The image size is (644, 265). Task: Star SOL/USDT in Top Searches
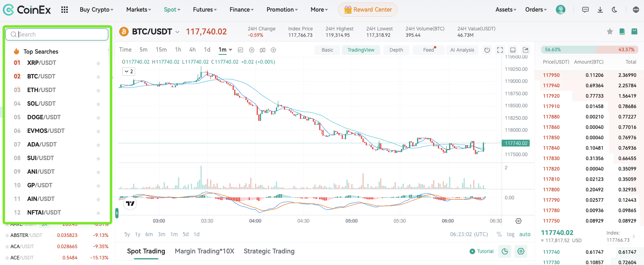98,104
